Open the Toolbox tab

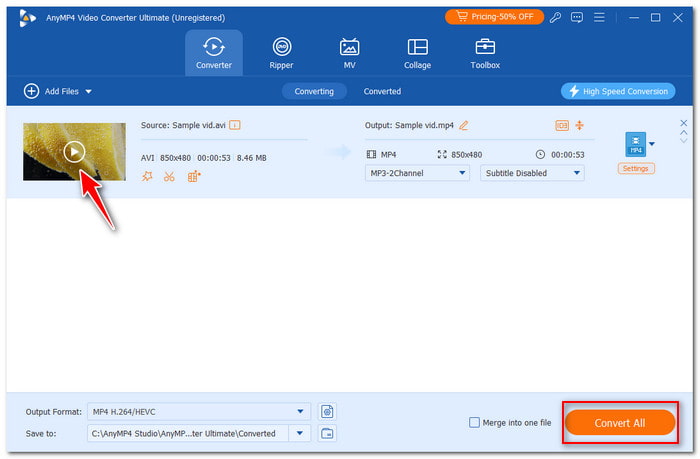485,53
